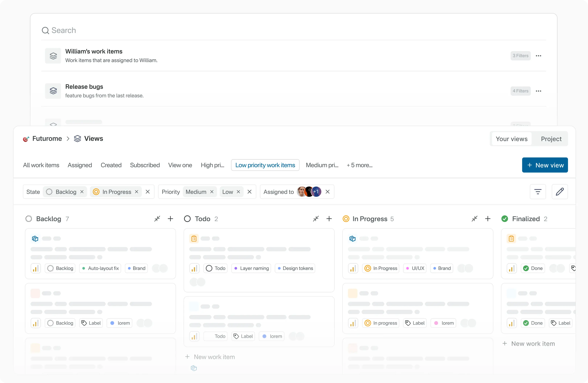
Task: Collapse the In Progress column
Action: pos(474,219)
